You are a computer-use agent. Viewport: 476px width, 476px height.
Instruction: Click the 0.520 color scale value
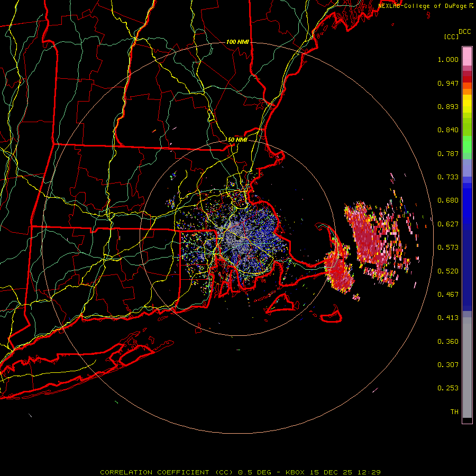coord(448,271)
